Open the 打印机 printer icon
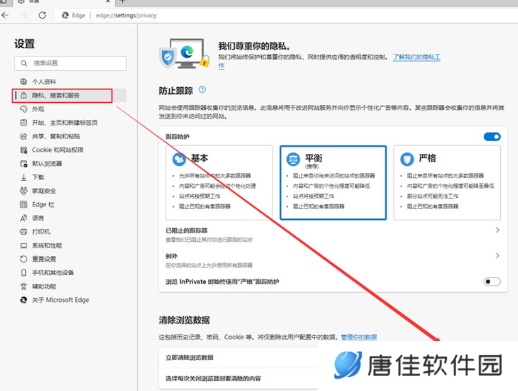The width and height of the screenshot is (518, 391). coord(23,232)
